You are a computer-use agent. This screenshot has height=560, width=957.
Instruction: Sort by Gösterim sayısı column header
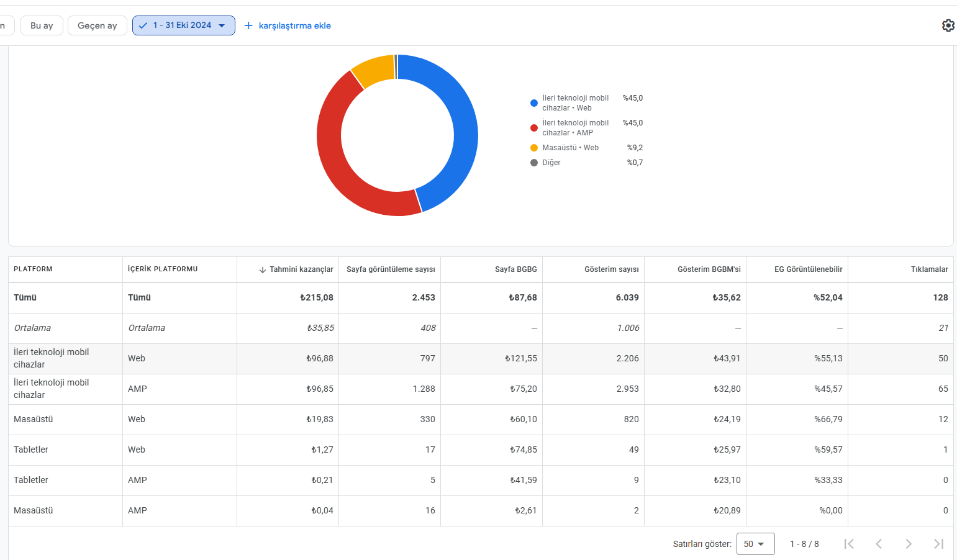[x=612, y=269]
